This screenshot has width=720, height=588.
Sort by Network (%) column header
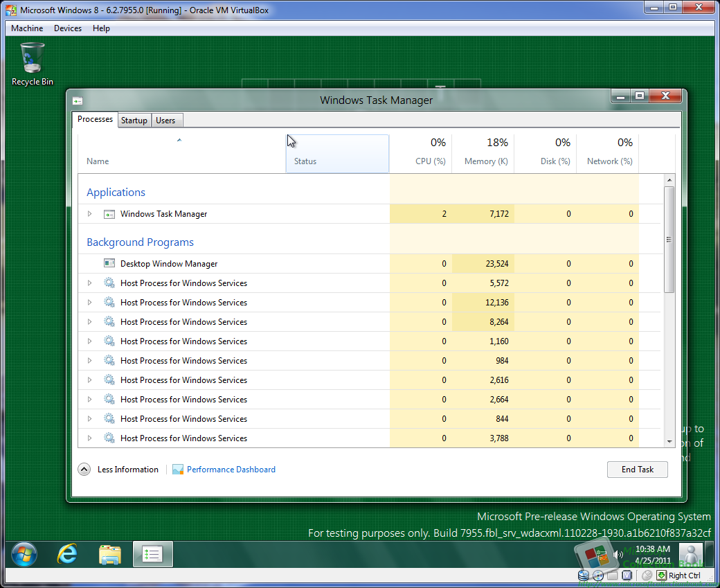coord(608,154)
